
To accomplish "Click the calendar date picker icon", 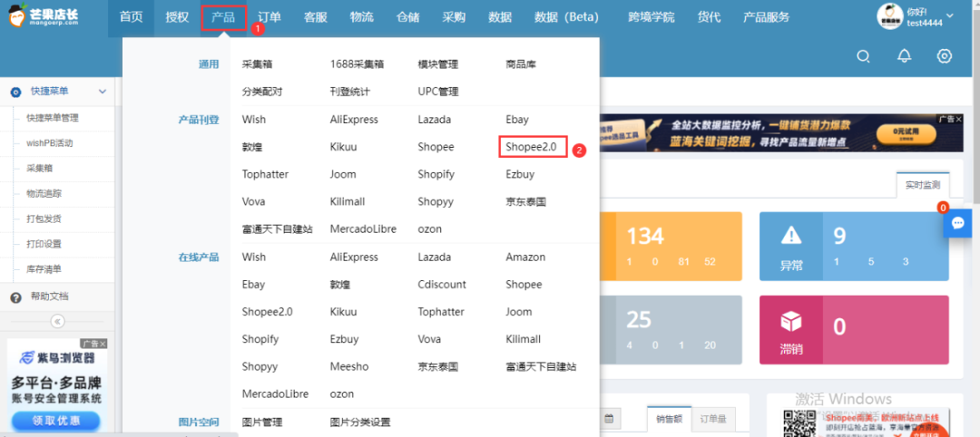I will pos(610,419).
